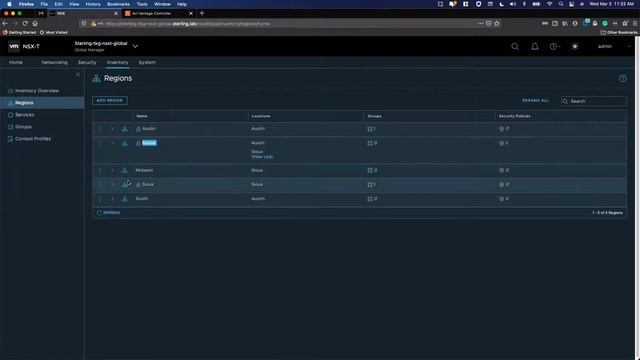Click the Firefox address bar URL
The height and width of the screenshot is (360, 640).
click(187, 24)
